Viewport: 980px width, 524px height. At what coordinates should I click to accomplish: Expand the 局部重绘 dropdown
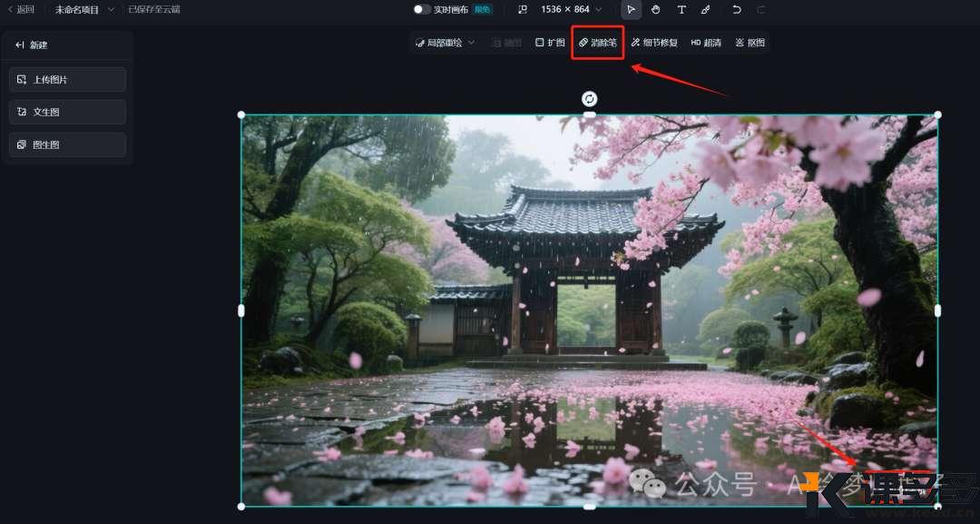pyautogui.click(x=445, y=43)
